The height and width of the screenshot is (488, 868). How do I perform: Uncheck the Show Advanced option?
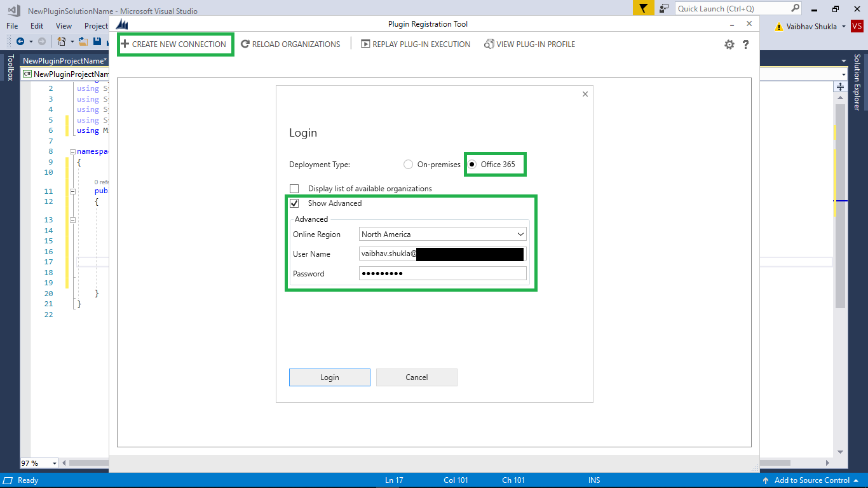(x=294, y=203)
